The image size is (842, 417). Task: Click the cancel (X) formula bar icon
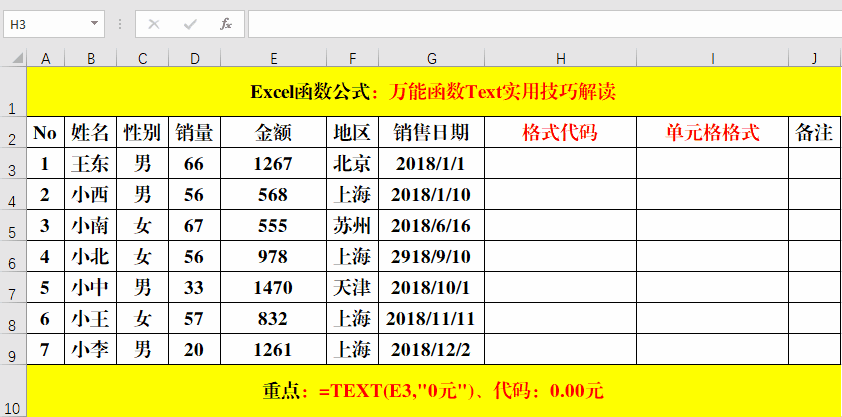point(154,24)
